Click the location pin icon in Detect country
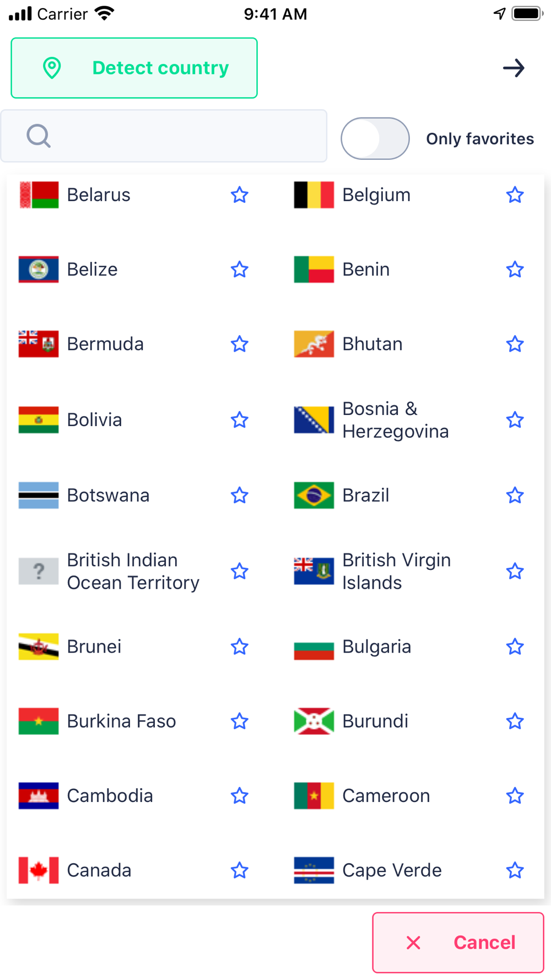The height and width of the screenshot is (980, 551). pyautogui.click(x=52, y=68)
